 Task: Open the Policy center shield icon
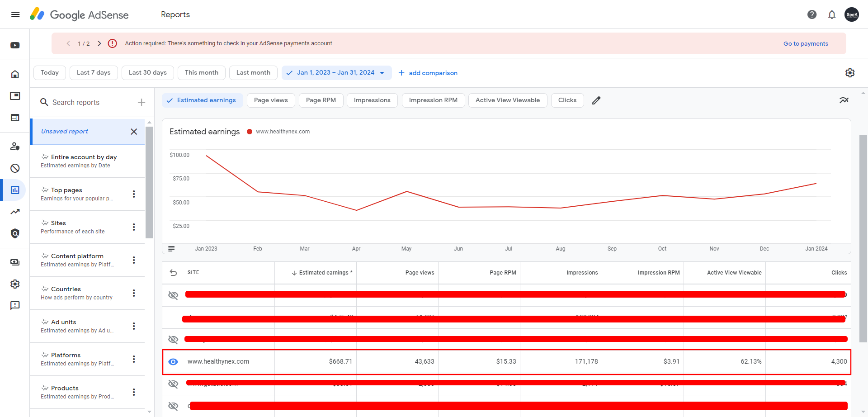15,233
